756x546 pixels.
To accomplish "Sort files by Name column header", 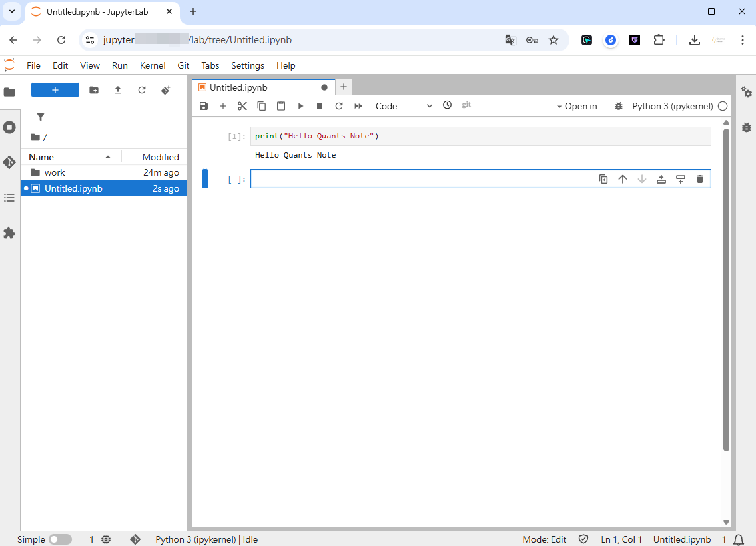I will click(71, 157).
